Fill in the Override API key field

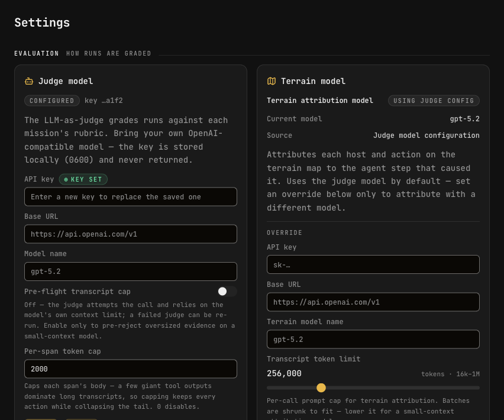pos(373,264)
